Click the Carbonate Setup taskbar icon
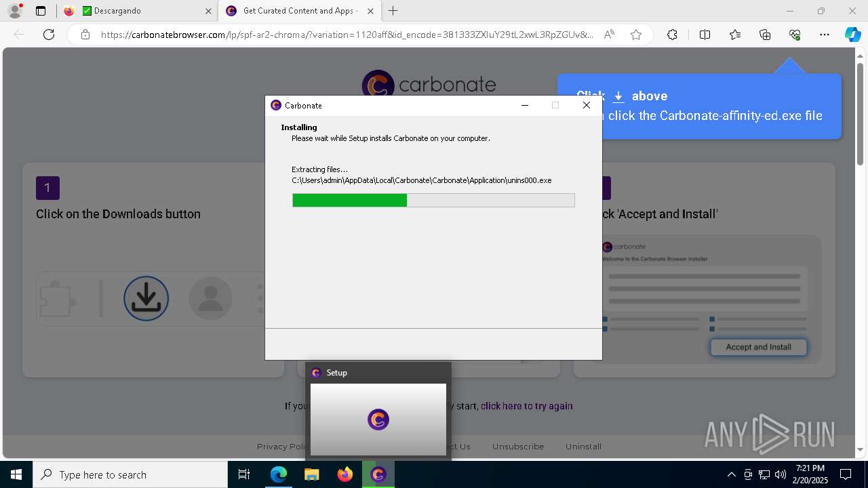 click(378, 474)
